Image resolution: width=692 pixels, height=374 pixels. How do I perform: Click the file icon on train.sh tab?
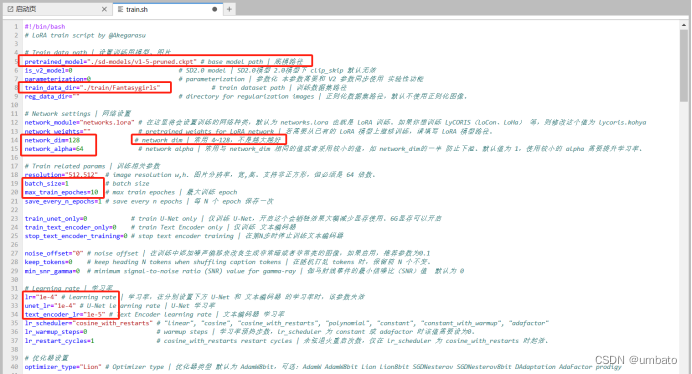(x=120, y=9)
